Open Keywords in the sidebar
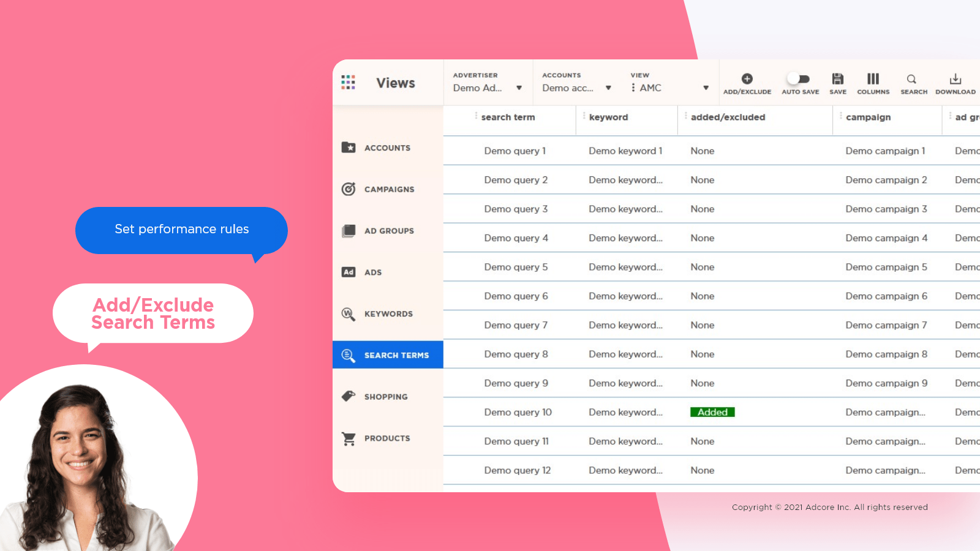This screenshot has height=551, width=980. [388, 314]
